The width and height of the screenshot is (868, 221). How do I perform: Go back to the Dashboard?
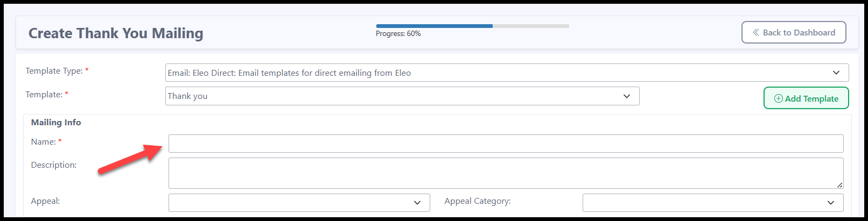click(x=793, y=32)
